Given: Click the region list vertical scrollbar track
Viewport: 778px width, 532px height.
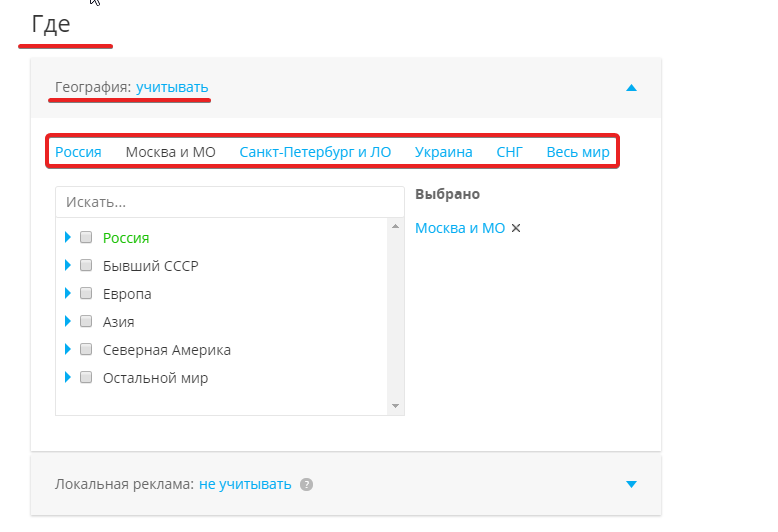Looking at the screenshot, I should [x=395, y=316].
